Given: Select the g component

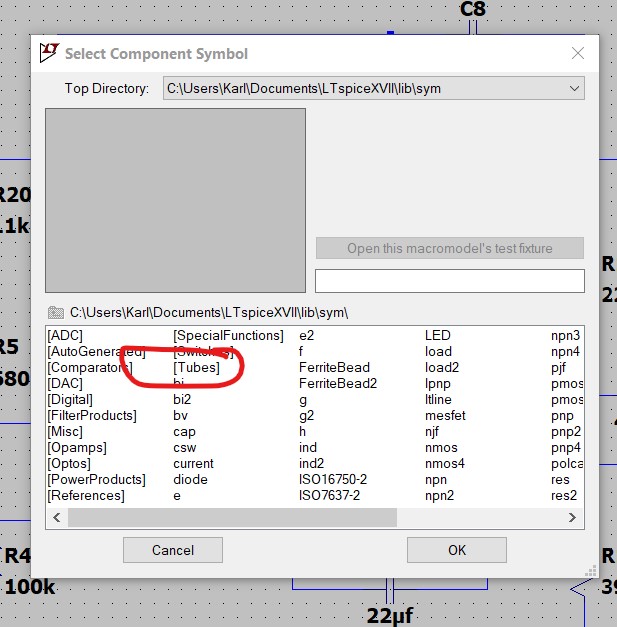Looking at the screenshot, I should (x=303, y=399).
